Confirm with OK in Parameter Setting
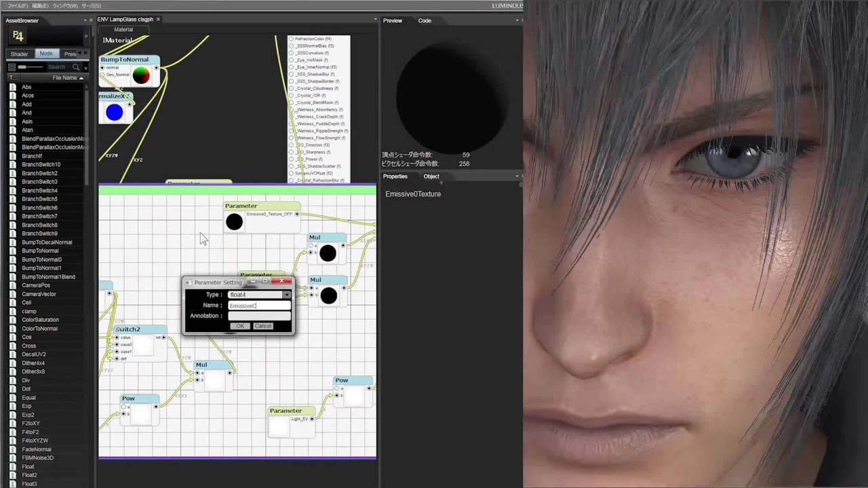This screenshot has width=868, height=488. 239,326
